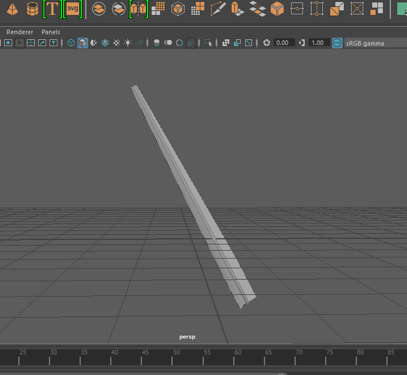Click the gamma value field showing 1.00
This screenshot has height=375, width=407.
(319, 43)
